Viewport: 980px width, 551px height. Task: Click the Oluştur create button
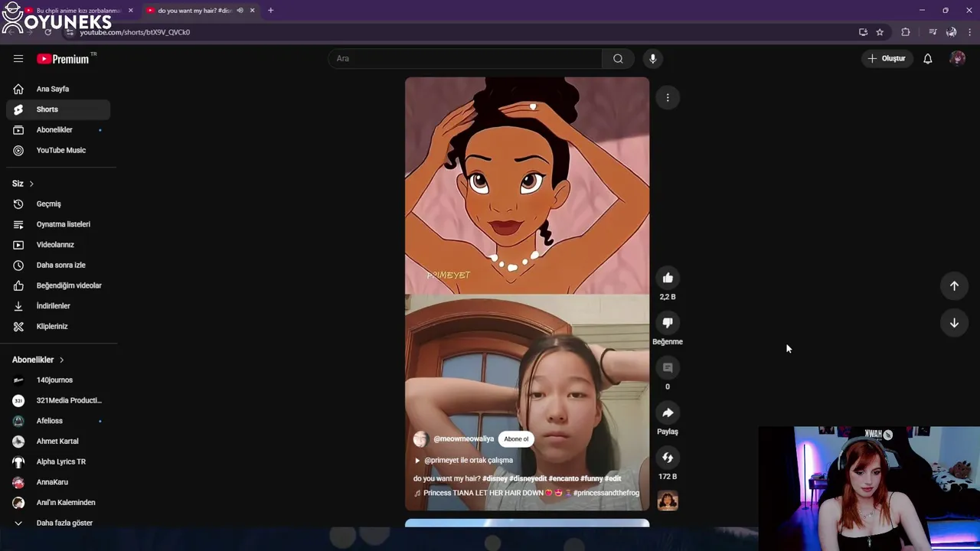[887, 59]
